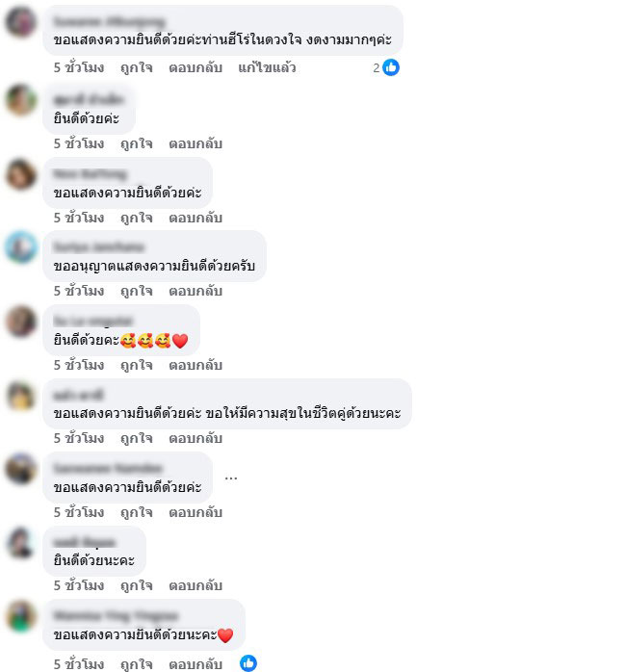Click the blue thumbs-up icon on the last comment
The height and width of the screenshot is (672, 625).
248,663
